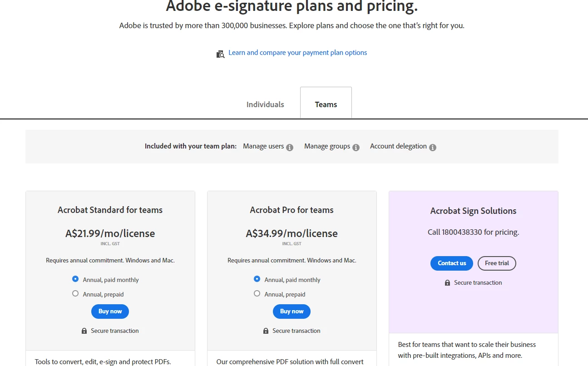The height and width of the screenshot is (366, 588).
Task: Select Annual, prepaid for Acrobat Standard
Action: (x=75, y=293)
